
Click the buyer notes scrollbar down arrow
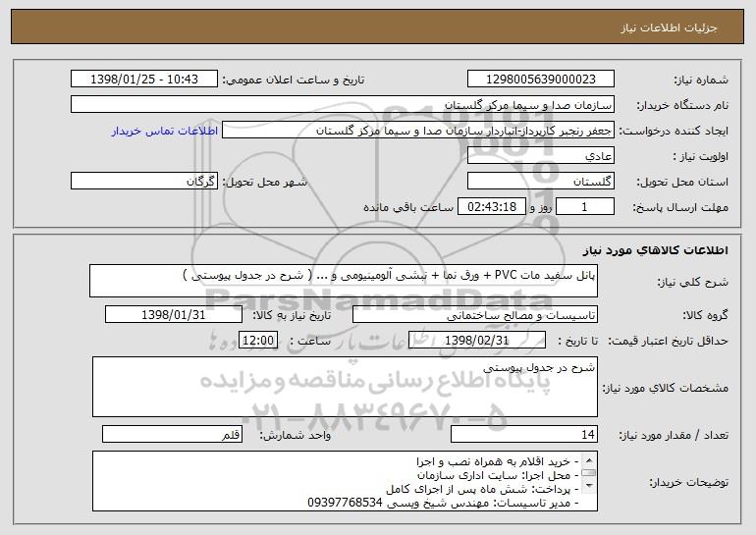pyautogui.click(x=589, y=486)
